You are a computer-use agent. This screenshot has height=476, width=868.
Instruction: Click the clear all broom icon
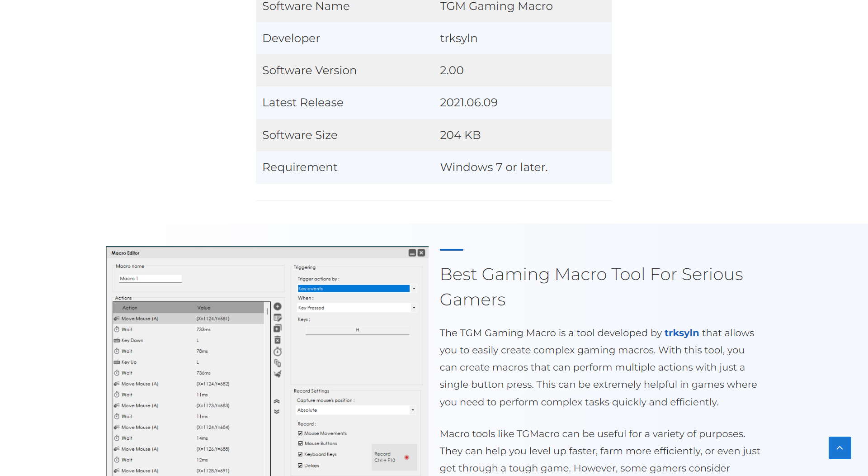pyautogui.click(x=278, y=374)
